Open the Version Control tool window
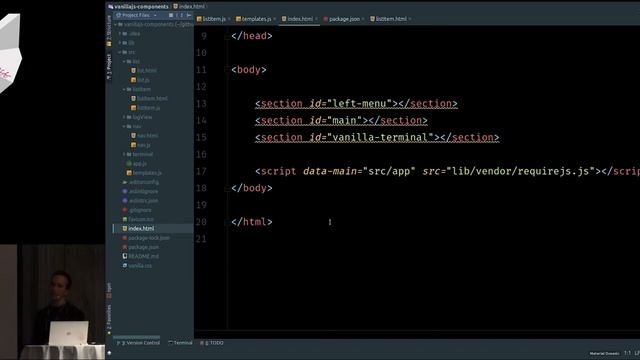Screen dimensions: 640x360 point(138,343)
